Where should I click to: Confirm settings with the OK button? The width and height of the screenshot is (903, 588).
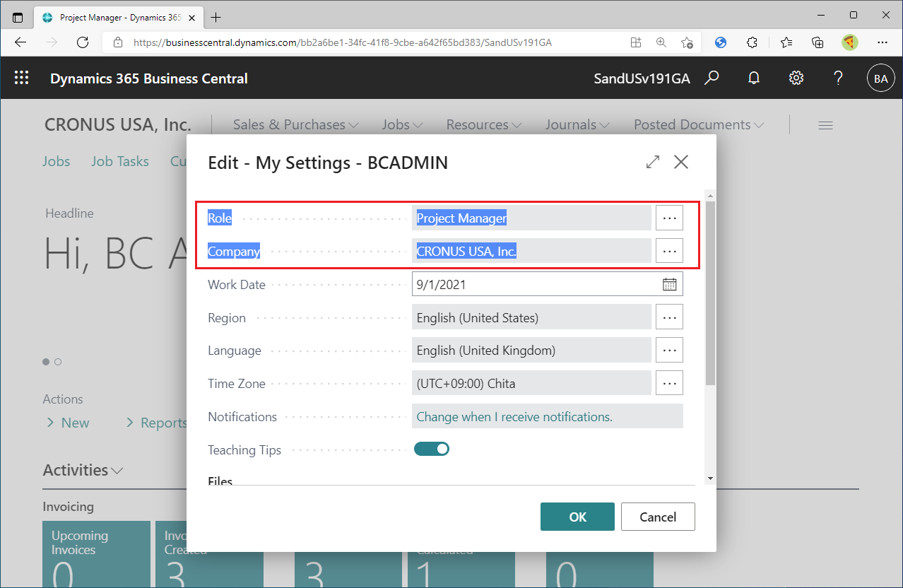(x=577, y=517)
